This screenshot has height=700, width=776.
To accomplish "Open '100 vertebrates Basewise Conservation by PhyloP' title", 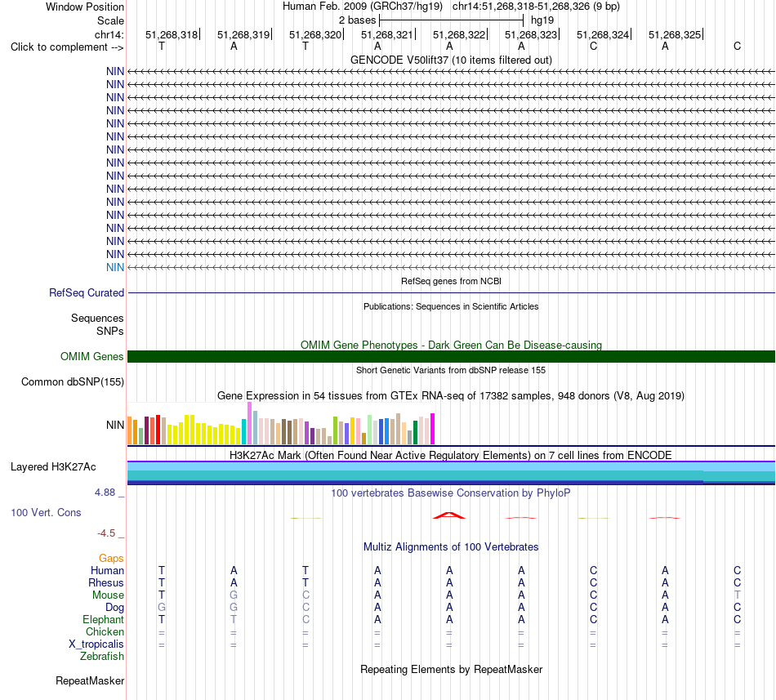I will coord(451,493).
